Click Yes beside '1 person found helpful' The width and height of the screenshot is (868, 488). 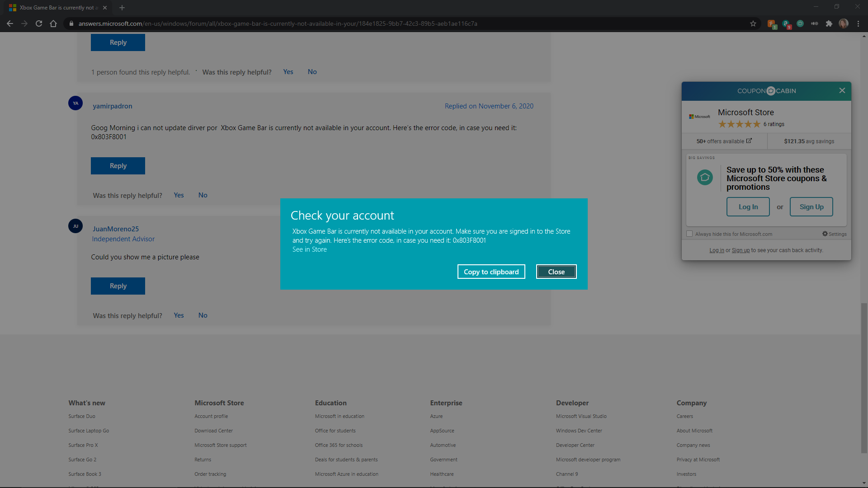point(288,72)
